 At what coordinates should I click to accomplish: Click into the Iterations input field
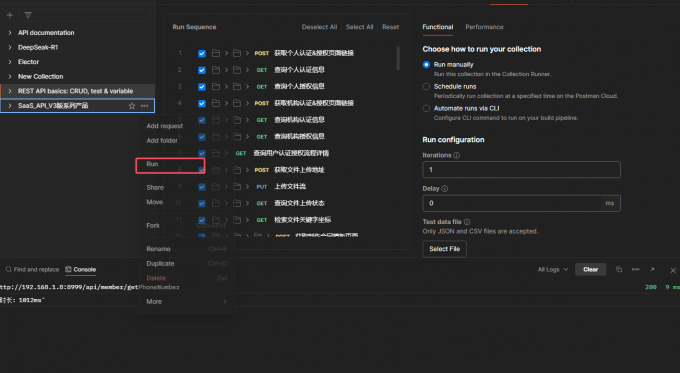[521, 170]
